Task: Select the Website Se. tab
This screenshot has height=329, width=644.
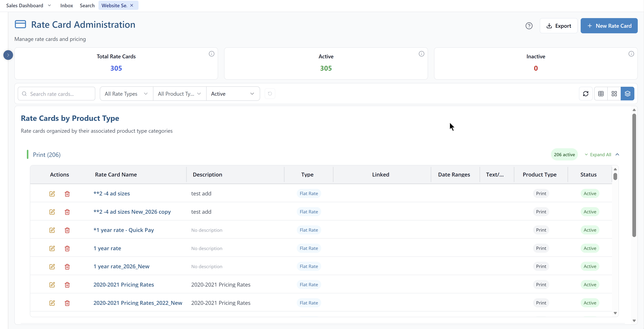Action: 114,6
